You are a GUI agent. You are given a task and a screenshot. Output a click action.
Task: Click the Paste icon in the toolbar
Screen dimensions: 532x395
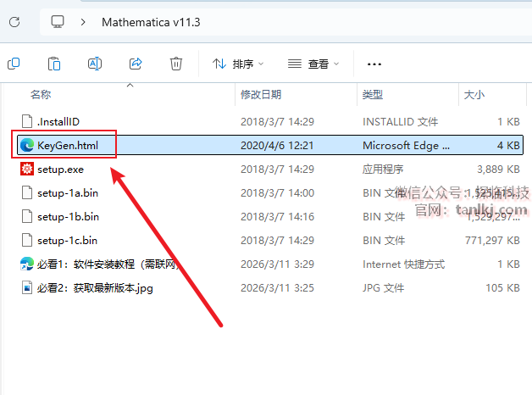tap(54, 64)
